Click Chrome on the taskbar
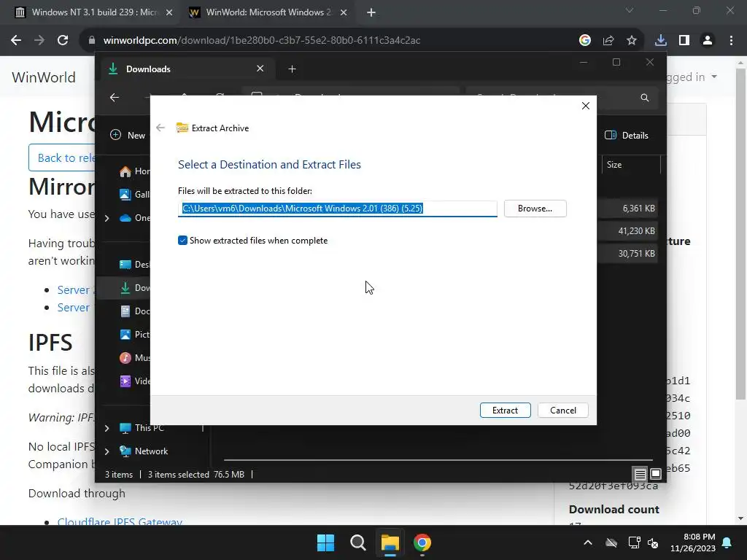The image size is (747, 560). (x=422, y=542)
